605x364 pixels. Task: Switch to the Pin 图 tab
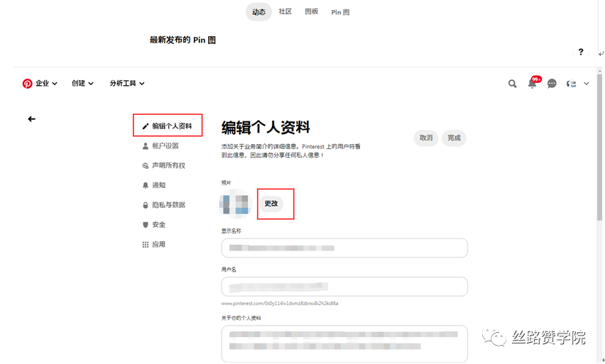coord(340,12)
